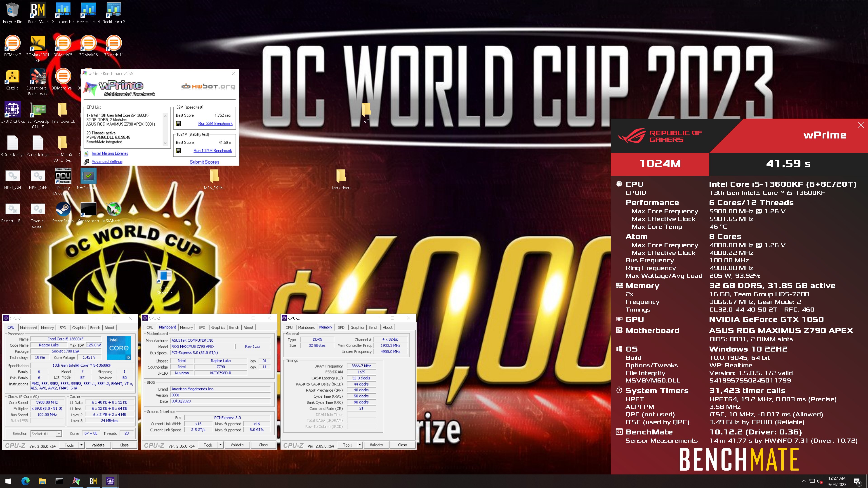Launch BenchMate from the desktop shortcut

[x=38, y=13]
